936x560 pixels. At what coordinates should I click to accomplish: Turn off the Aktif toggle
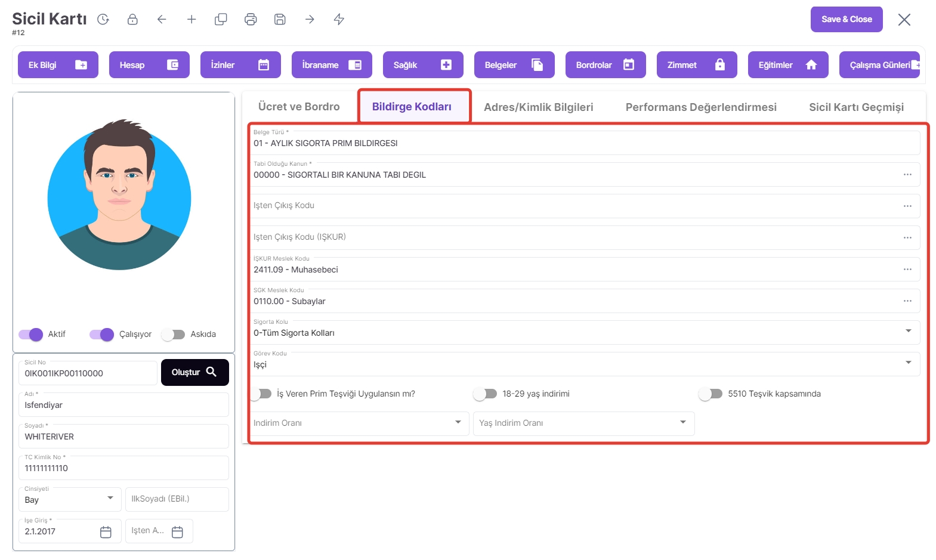point(31,335)
